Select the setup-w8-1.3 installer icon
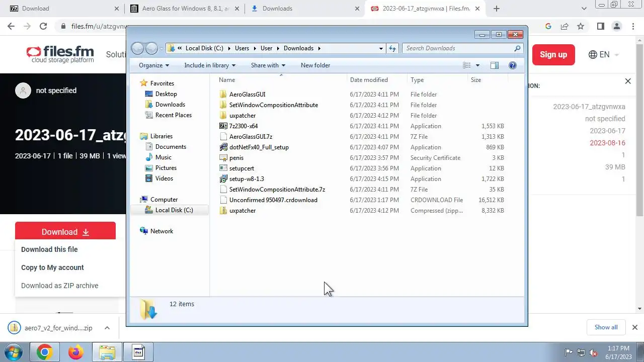This screenshot has width=644, height=362. (223, 179)
